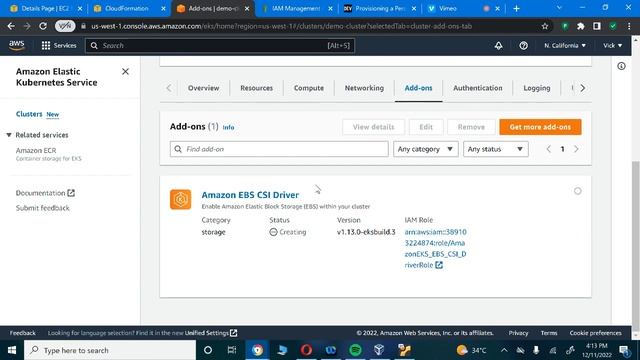Viewport: 640px width, 360px height.
Task: Switch to the Resources tab
Action: [x=256, y=88]
